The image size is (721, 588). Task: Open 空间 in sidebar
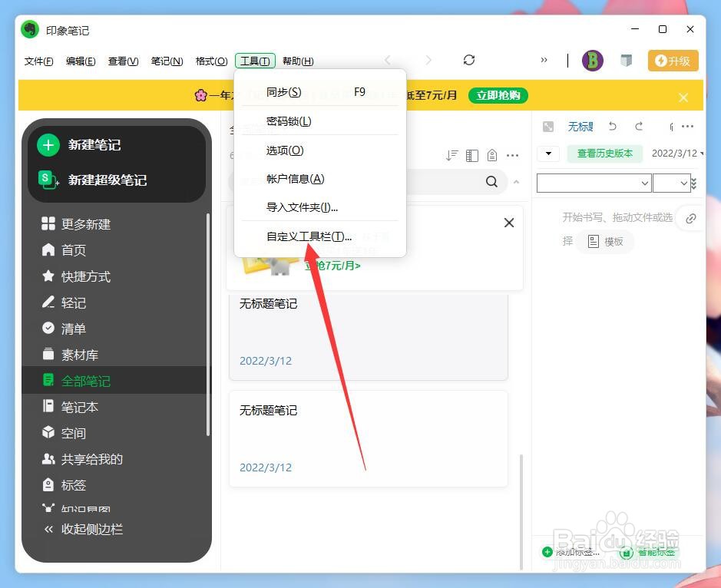[64, 433]
